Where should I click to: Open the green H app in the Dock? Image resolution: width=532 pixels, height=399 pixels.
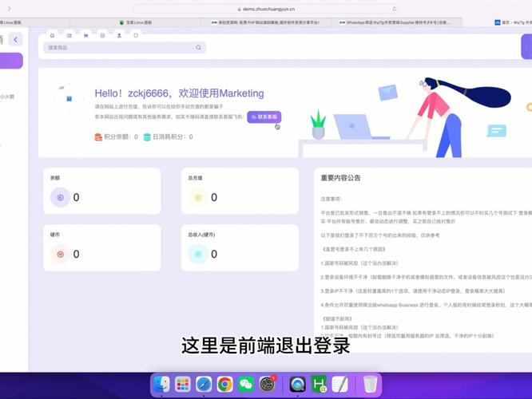pos(319,385)
